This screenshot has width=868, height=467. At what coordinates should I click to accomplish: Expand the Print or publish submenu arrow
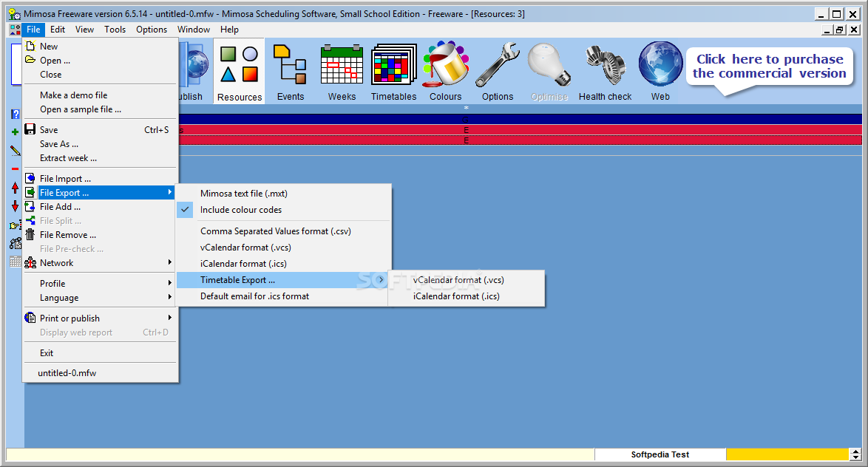169,318
